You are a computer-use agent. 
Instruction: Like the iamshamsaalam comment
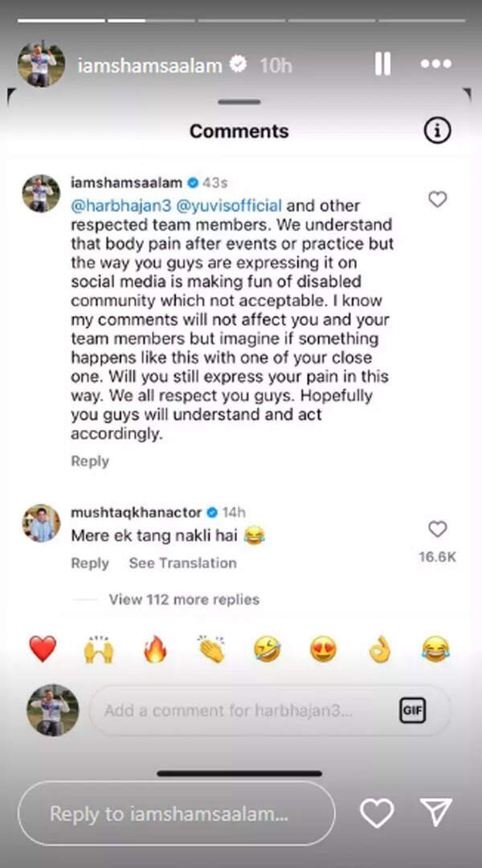[437, 199]
